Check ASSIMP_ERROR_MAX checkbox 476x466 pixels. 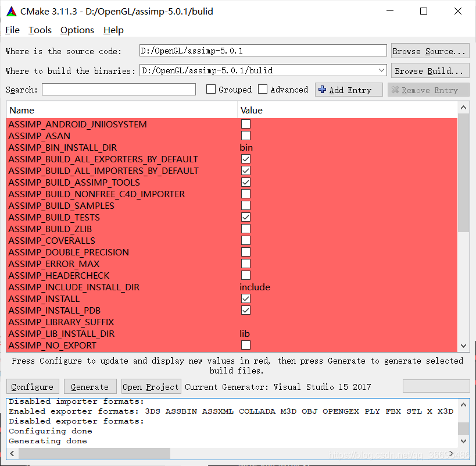tap(246, 264)
